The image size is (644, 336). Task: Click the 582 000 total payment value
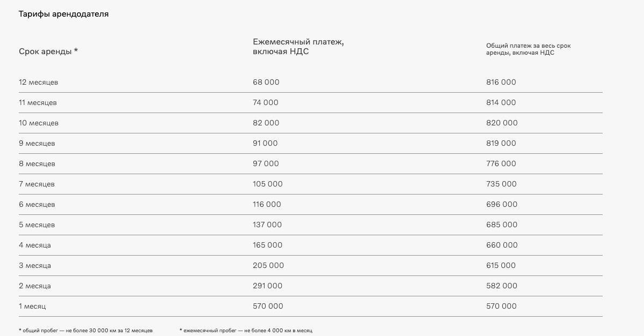click(x=502, y=286)
